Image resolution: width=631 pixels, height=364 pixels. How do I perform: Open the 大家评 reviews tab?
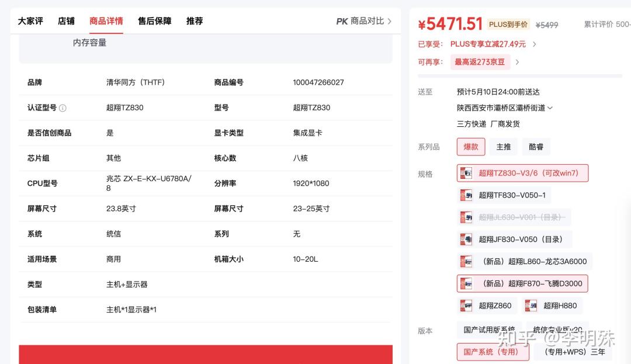(30, 21)
